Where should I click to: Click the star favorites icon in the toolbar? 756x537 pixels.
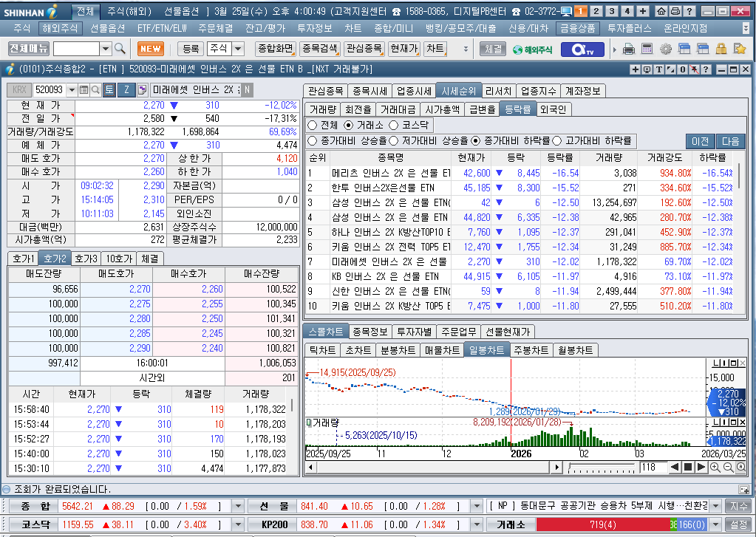(x=740, y=49)
